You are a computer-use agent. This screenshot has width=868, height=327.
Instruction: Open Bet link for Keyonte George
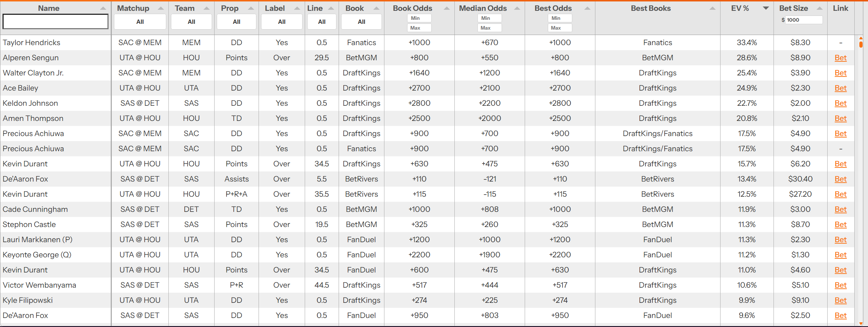841,255
